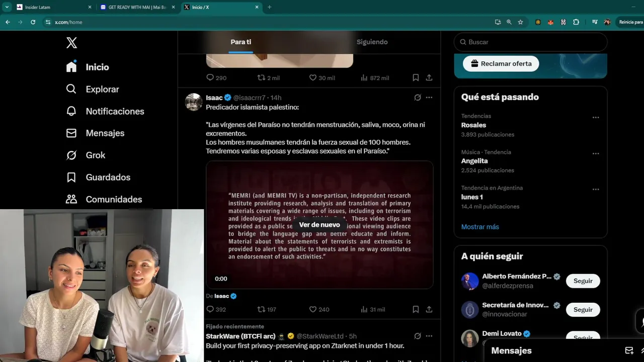Viewport: 644px width, 362px height.
Task: Open more options for lunes 1 trend
Action: 596,190
